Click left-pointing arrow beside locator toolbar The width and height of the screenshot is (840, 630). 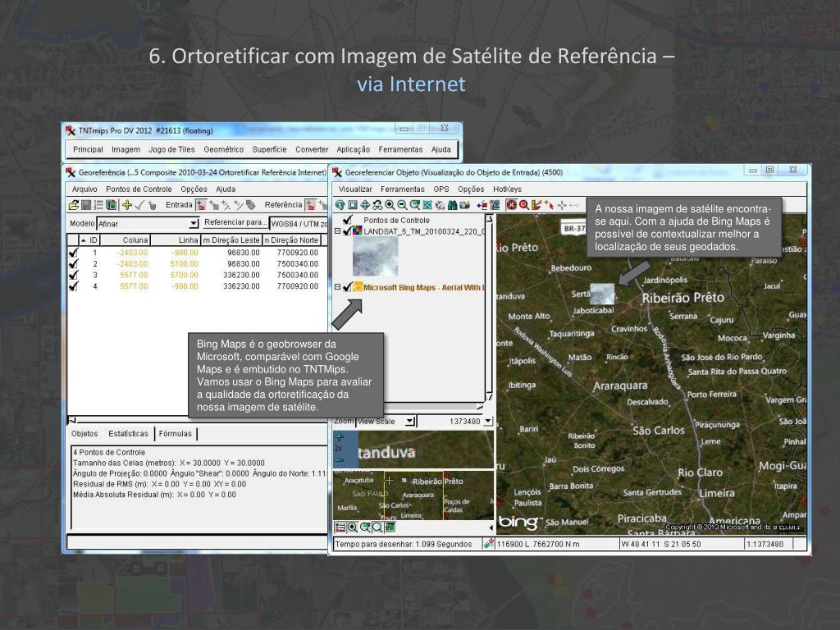491,527
